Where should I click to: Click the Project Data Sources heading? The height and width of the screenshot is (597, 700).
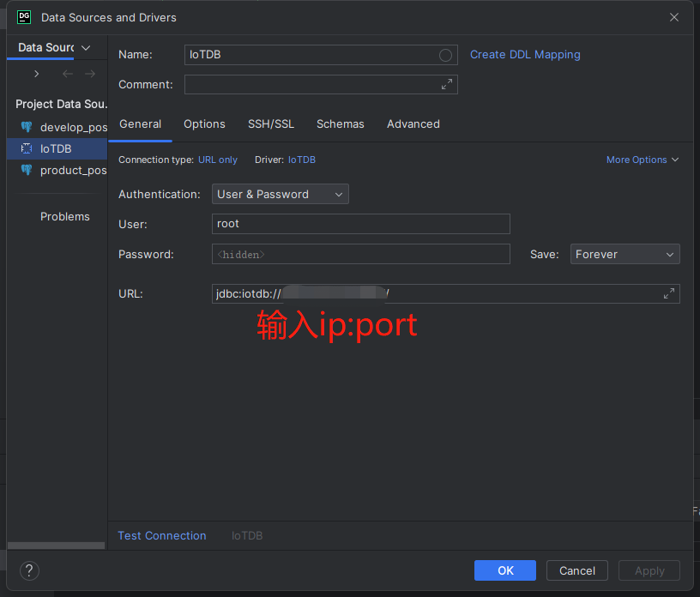point(62,104)
